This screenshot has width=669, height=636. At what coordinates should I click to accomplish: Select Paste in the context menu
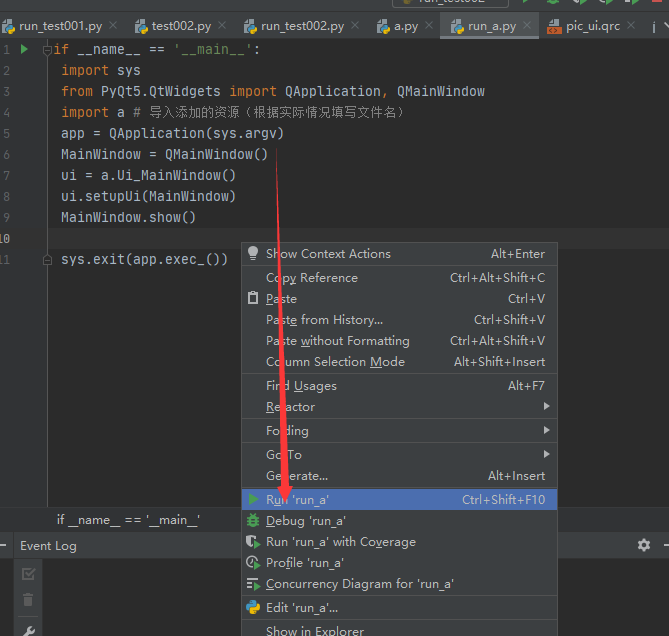coord(399,299)
